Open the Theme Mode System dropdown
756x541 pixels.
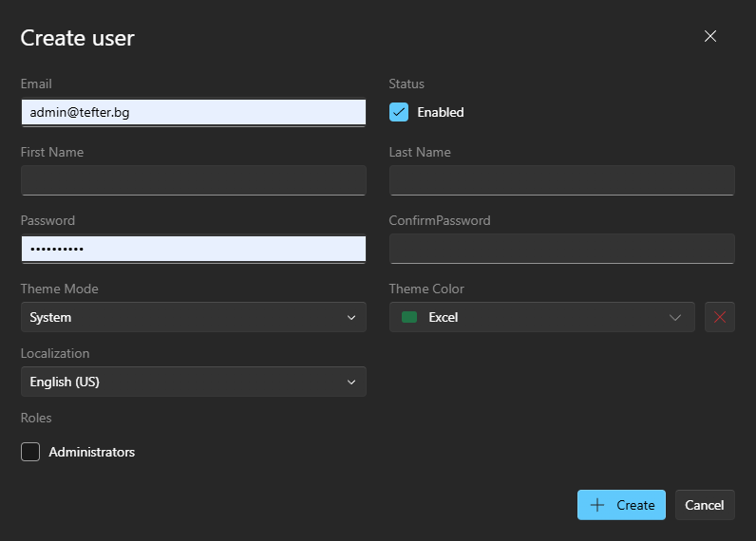click(x=194, y=317)
